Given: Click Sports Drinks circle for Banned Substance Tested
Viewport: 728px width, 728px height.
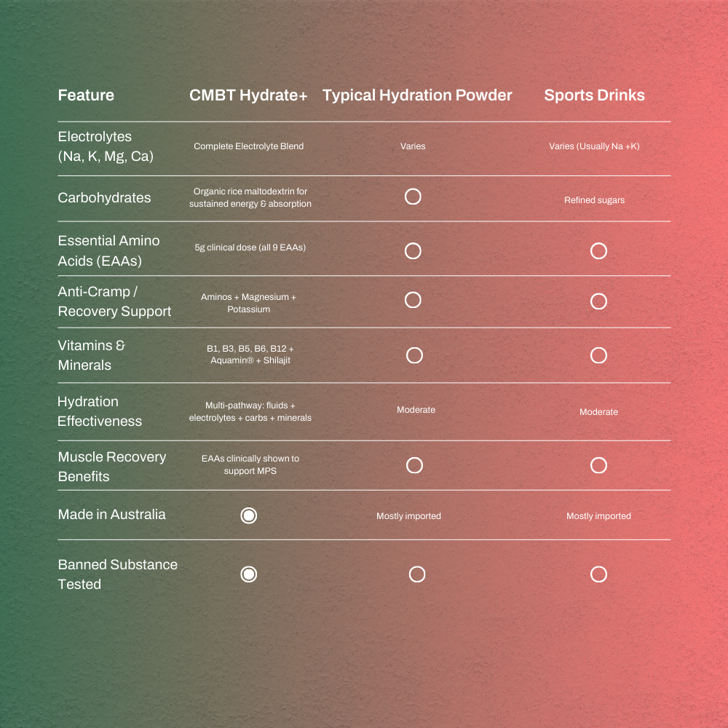Looking at the screenshot, I should click(x=598, y=574).
